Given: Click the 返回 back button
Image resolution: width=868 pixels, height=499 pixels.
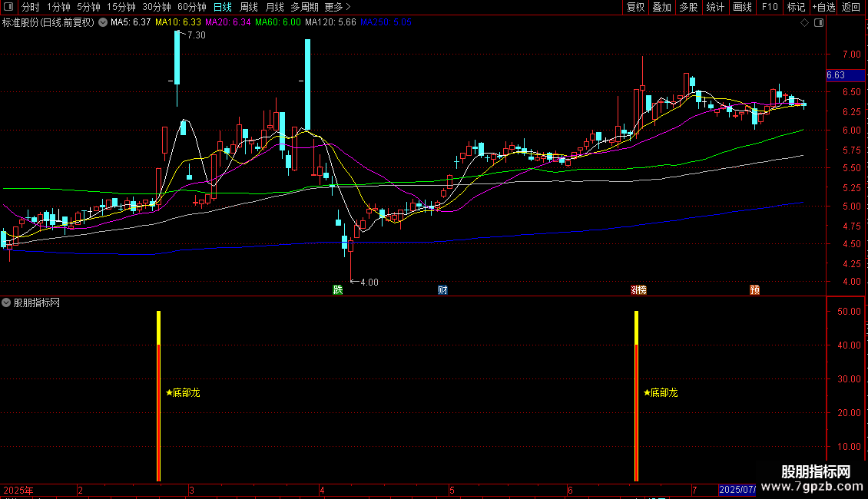Looking at the screenshot, I should click(851, 7).
